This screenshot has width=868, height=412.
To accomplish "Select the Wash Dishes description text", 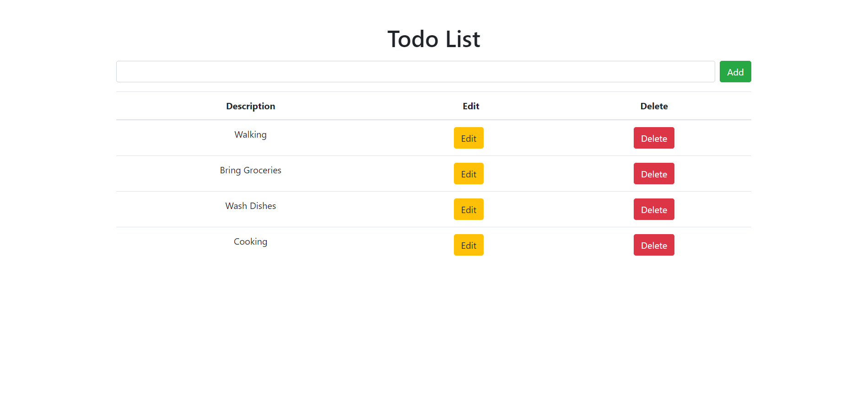I will click(250, 206).
